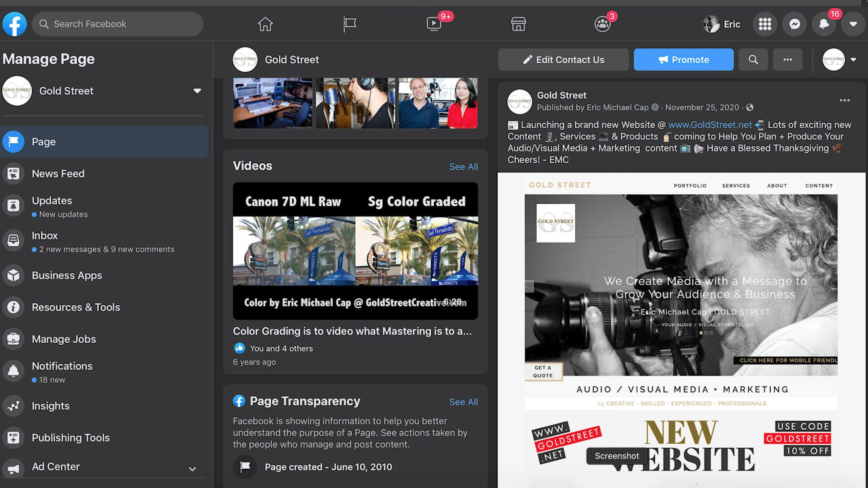Click the Search Facebook field
Screen dimensions: 868x488
pos(118,24)
